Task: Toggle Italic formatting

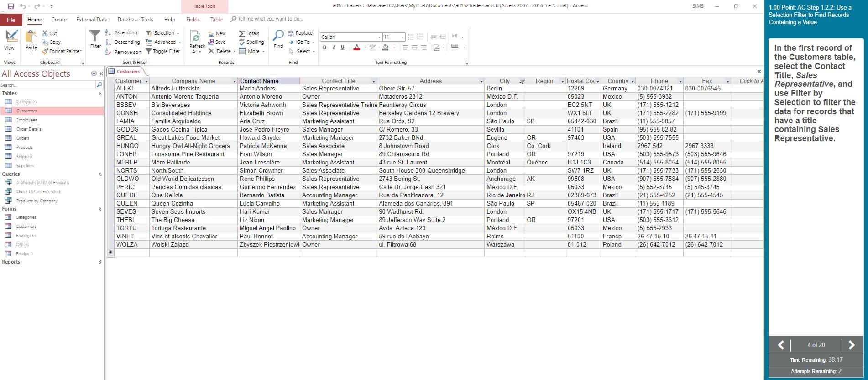Action: tap(334, 47)
